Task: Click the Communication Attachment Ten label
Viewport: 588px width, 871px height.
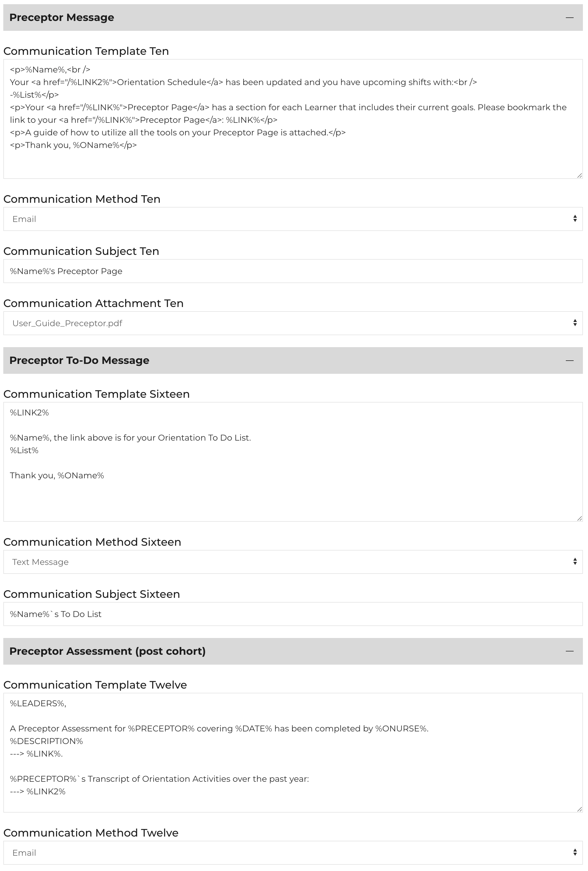Action: click(x=93, y=303)
